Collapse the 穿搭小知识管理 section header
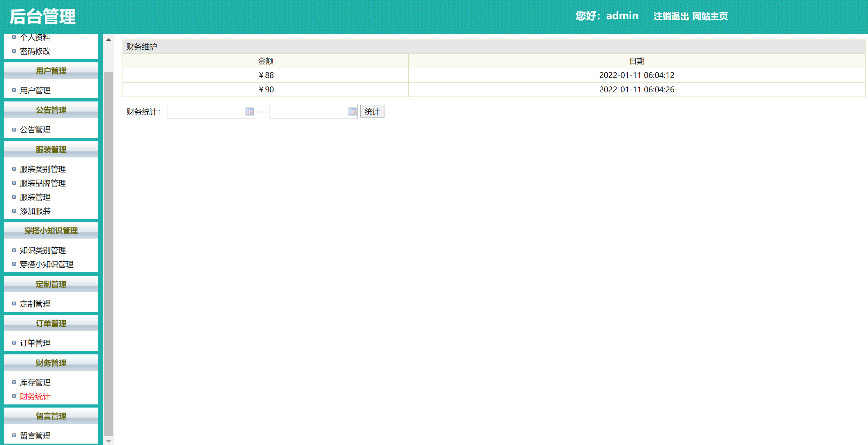 tap(51, 231)
